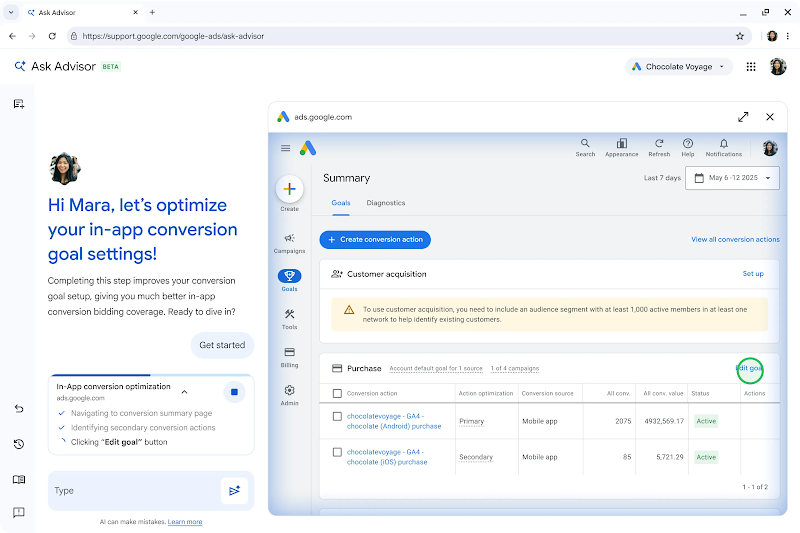
Task: Open a new browser tab
Action: pos(152,12)
